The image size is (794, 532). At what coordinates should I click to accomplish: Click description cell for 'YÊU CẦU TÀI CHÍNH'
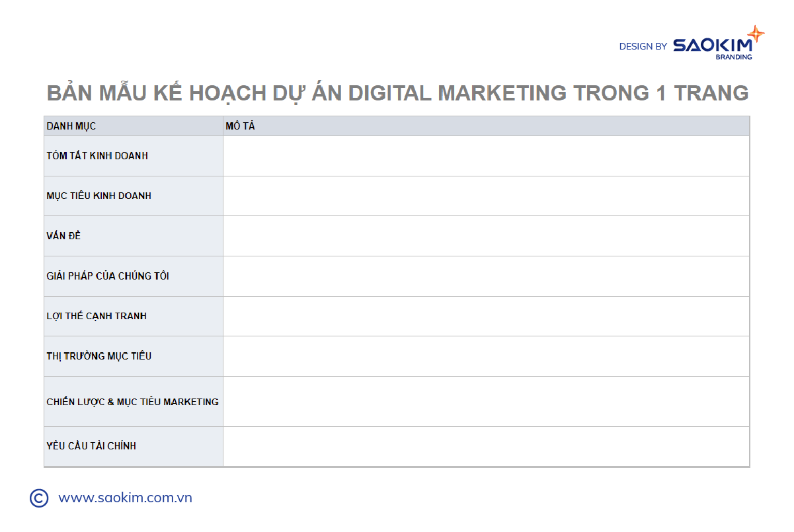486,446
